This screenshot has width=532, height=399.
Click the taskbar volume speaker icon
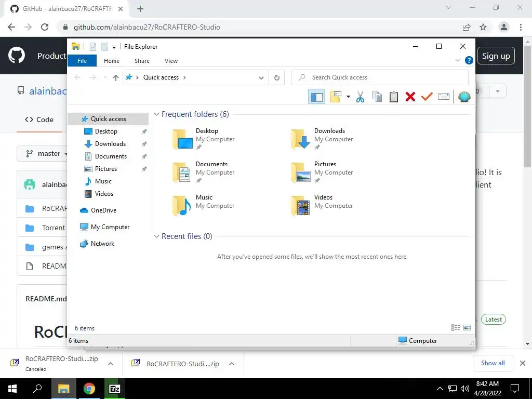[x=464, y=389]
